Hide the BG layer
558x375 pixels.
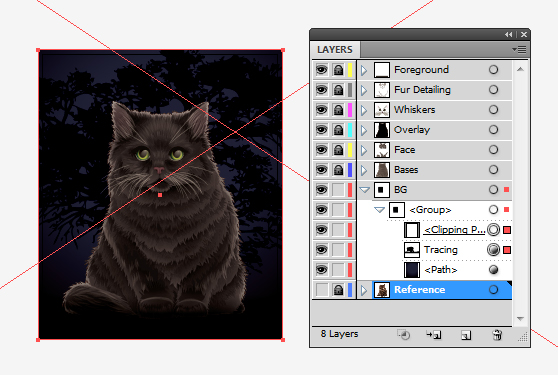click(321, 190)
